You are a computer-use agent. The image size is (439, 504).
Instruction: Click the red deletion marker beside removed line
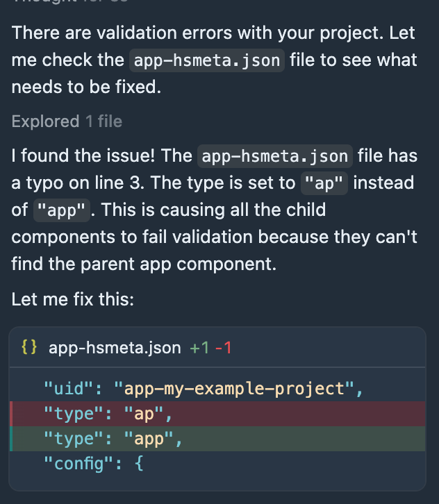(11, 414)
